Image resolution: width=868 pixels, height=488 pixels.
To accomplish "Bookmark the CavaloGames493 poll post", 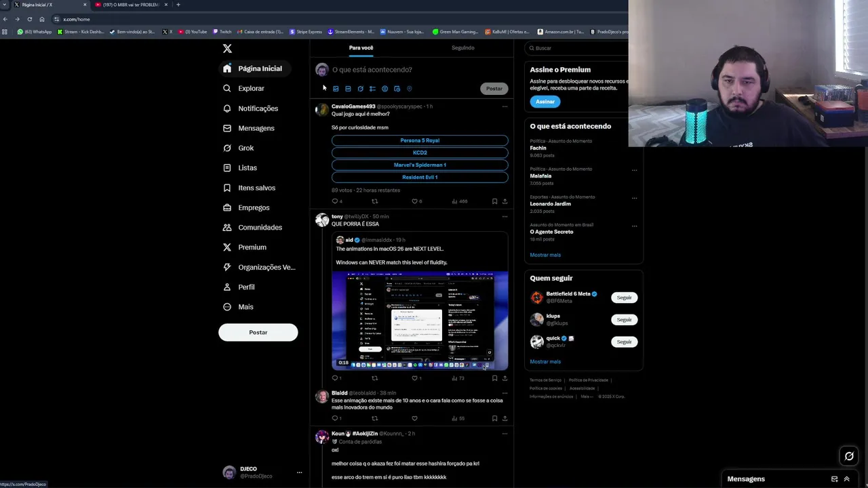I will pos(494,201).
